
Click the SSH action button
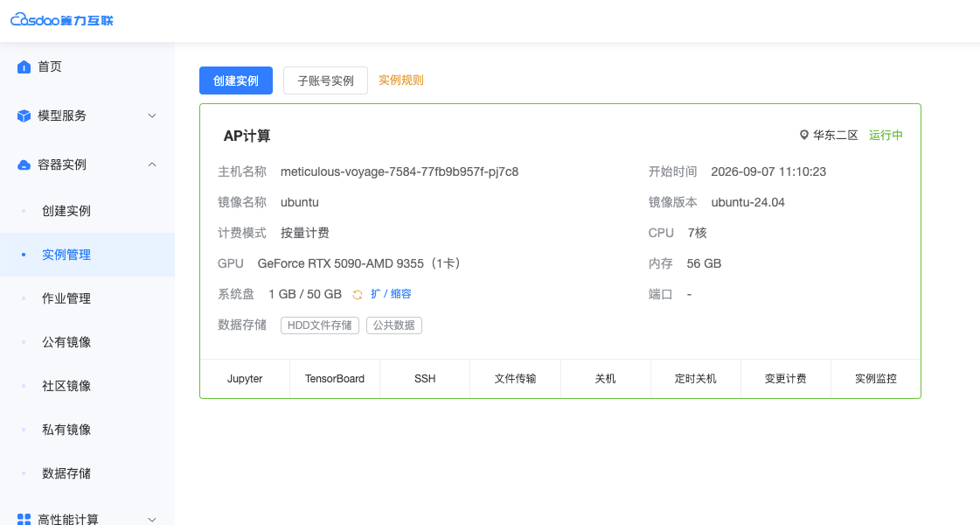[x=425, y=379]
